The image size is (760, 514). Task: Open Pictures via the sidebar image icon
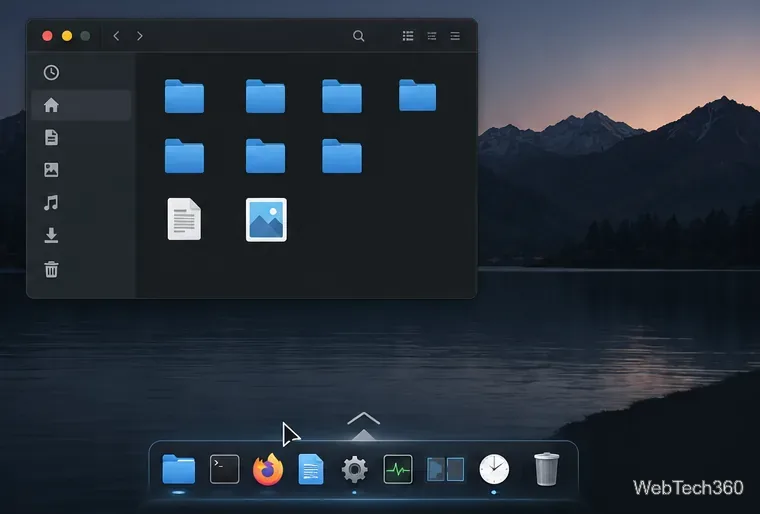51,170
